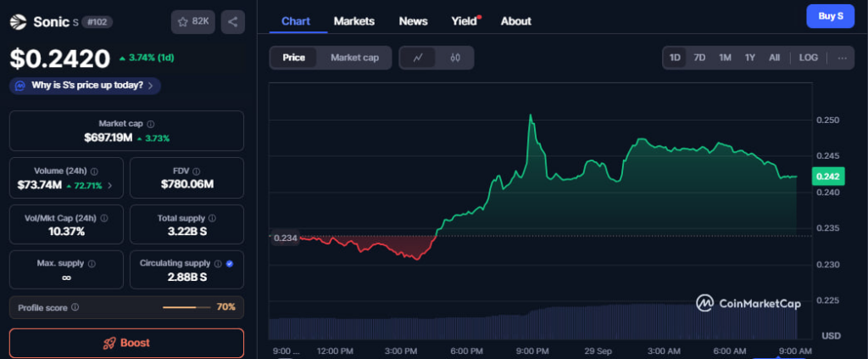The image size is (868, 359).
Task: Click the 0.242 current price label
Action: [x=828, y=177]
